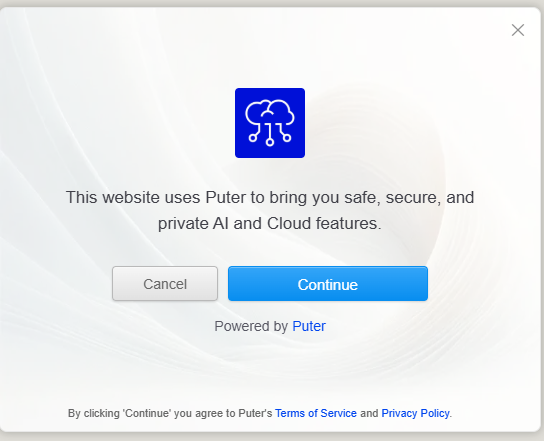Click the gray cross in the dialog corner
This screenshot has width=544, height=441.
coord(518,30)
